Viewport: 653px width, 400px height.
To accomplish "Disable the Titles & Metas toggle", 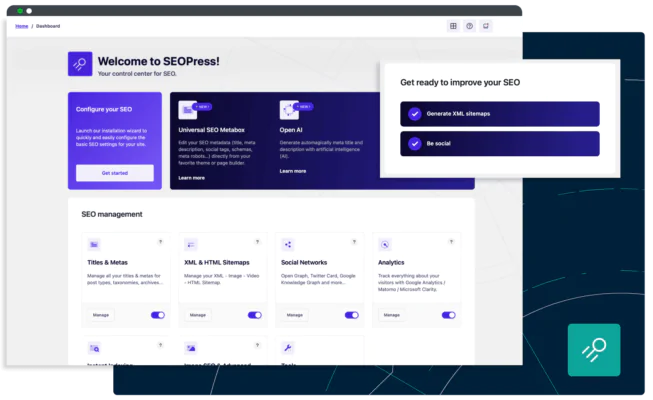I will point(158,315).
